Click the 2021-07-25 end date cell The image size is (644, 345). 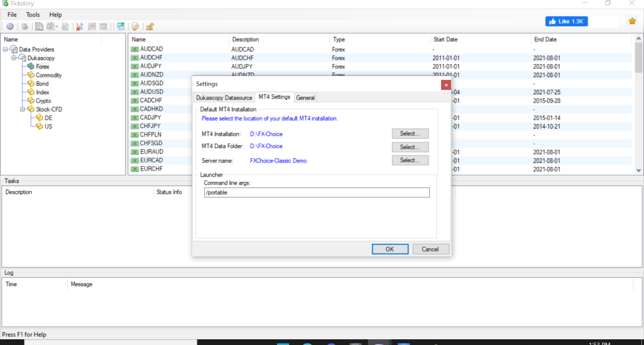pos(547,92)
